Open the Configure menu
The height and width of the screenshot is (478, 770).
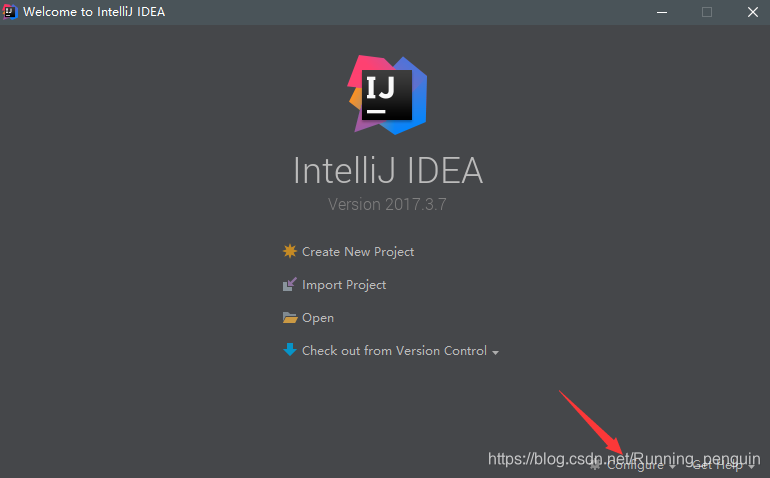click(x=635, y=465)
